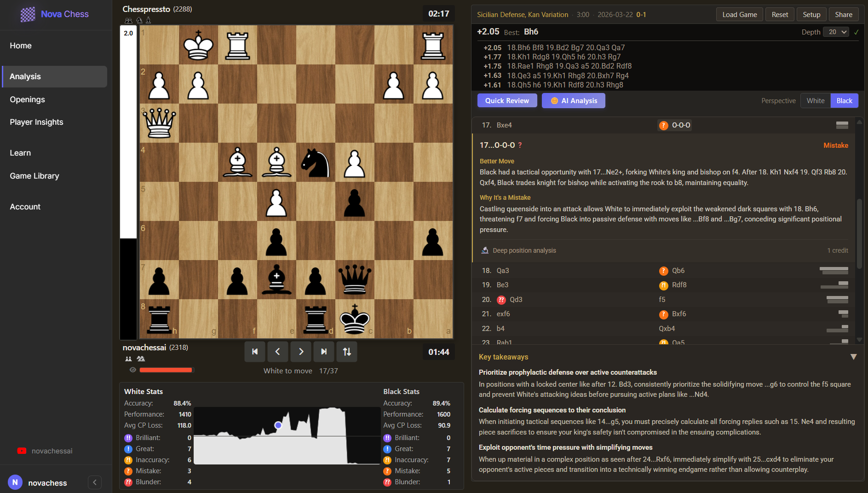Step forward to the next move
Viewport: 868px width, 493px height.
(301, 351)
